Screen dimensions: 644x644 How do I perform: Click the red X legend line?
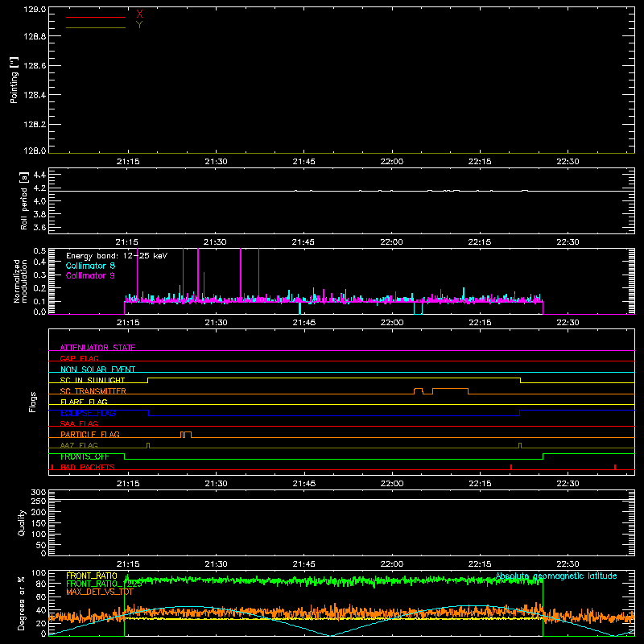pos(96,17)
